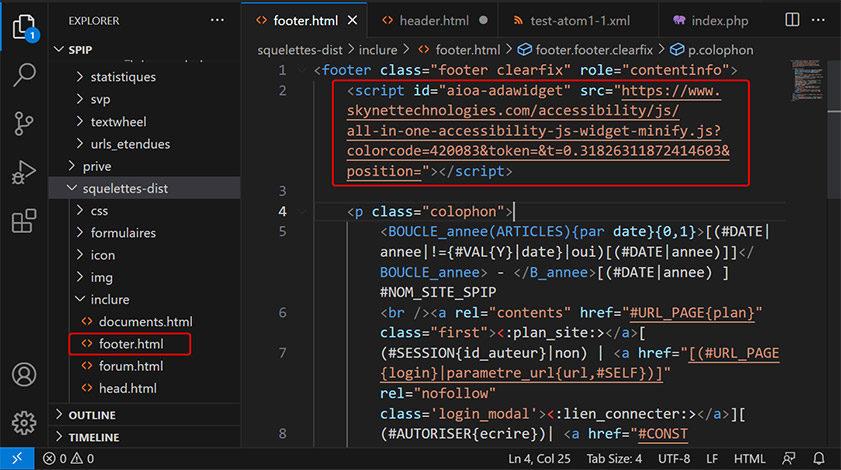Image resolution: width=841 pixels, height=470 pixels.
Task: Click inclure in the breadcrumb
Action: click(378, 50)
